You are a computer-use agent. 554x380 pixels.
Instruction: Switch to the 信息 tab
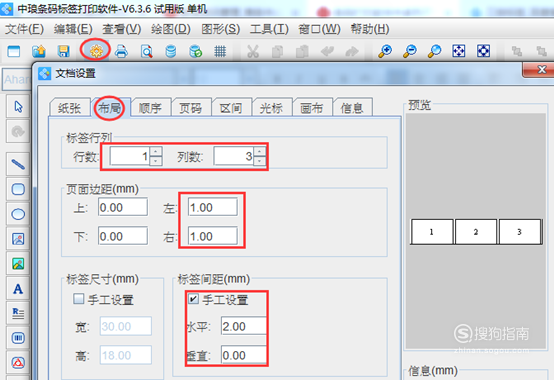352,108
